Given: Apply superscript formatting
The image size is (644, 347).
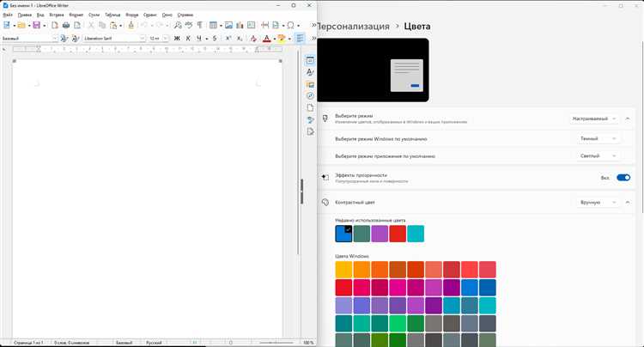Looking at the screenshot, I should pos(228,38).
